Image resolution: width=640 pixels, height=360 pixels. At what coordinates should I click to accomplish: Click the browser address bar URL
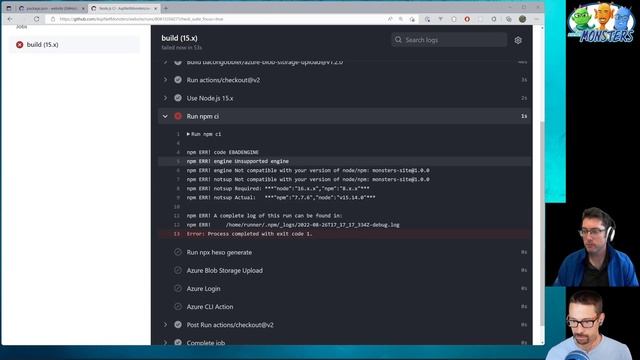click(x=142, y=19)
